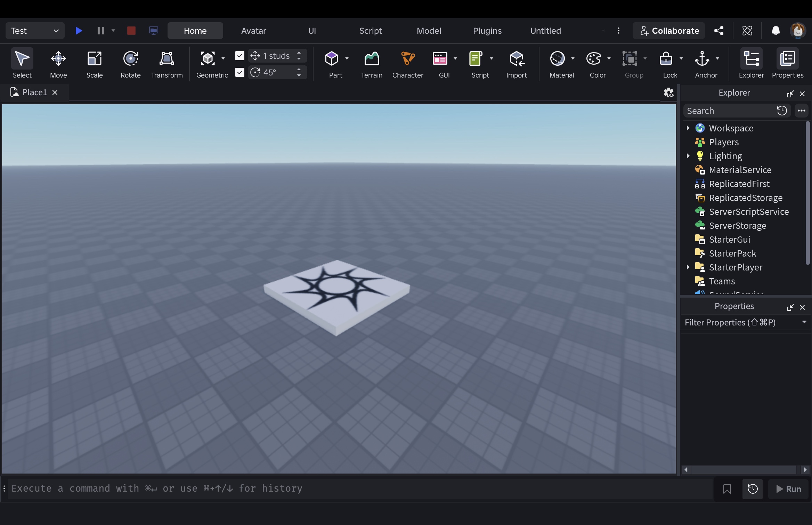Image resolution: width=812 pixels, height=525 pixels.
Task: Insert a Character rig
Action: tap(408, 64)
